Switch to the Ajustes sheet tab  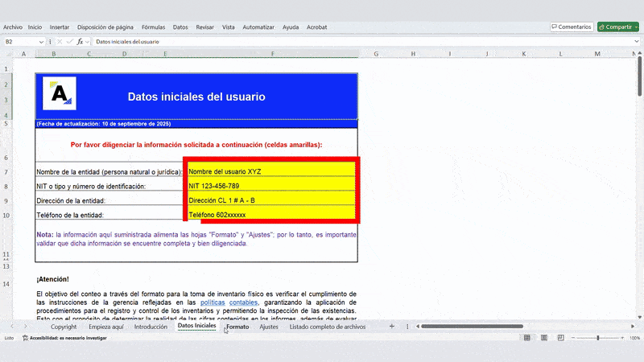(269, 327)
